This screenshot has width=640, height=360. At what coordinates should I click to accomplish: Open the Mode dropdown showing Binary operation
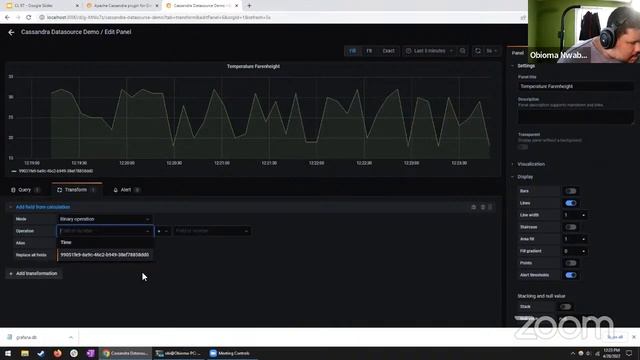point(105,219)
